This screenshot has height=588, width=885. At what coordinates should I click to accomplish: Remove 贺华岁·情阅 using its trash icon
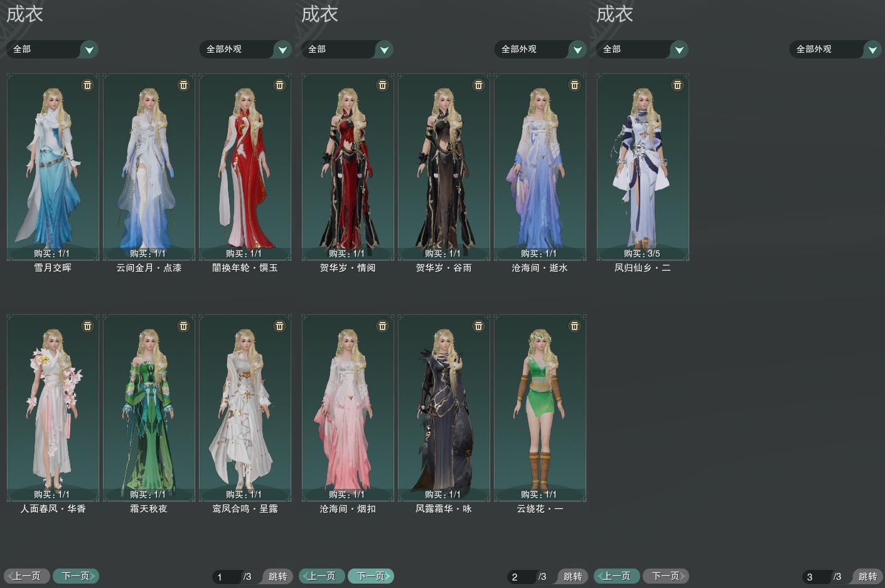click(x=382, y=85)
